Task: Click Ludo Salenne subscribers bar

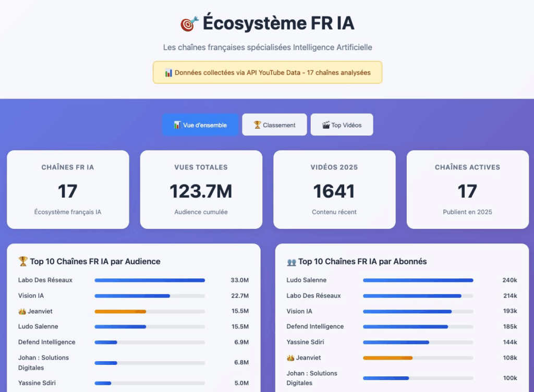Action: click(x=418, y=280)
